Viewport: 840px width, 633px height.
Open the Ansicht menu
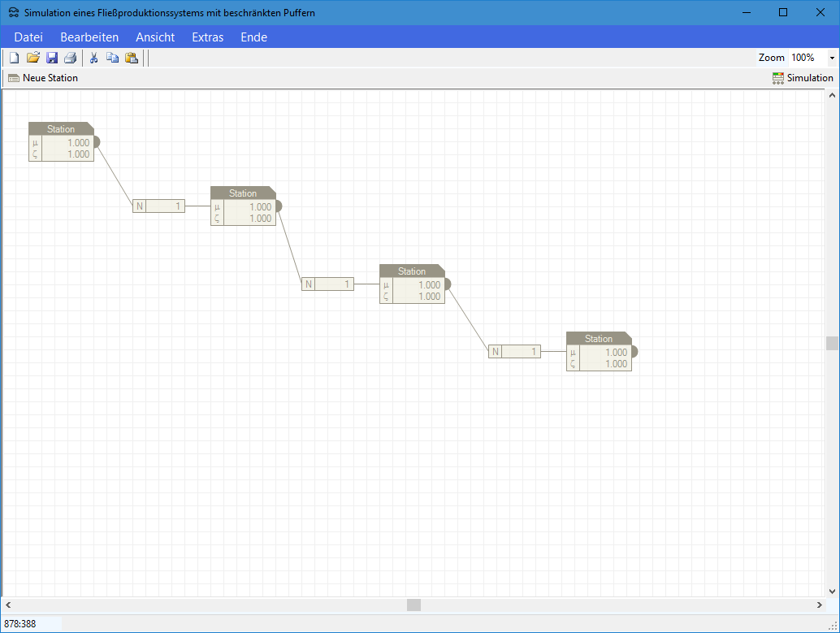point(155,37)
